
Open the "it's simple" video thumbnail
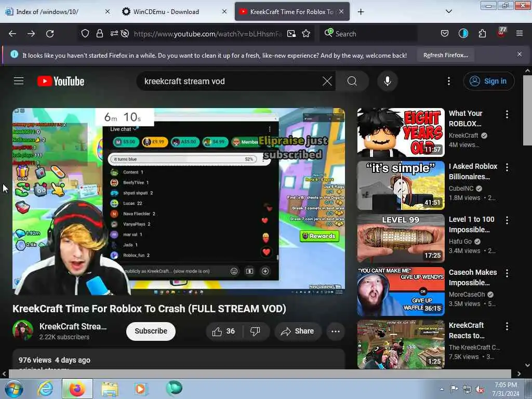(401, 185)
